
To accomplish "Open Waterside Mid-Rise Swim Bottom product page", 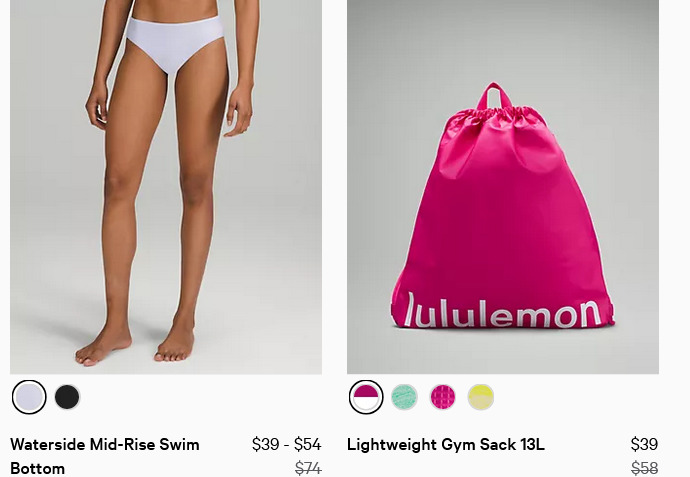I will tap(105, 456).
